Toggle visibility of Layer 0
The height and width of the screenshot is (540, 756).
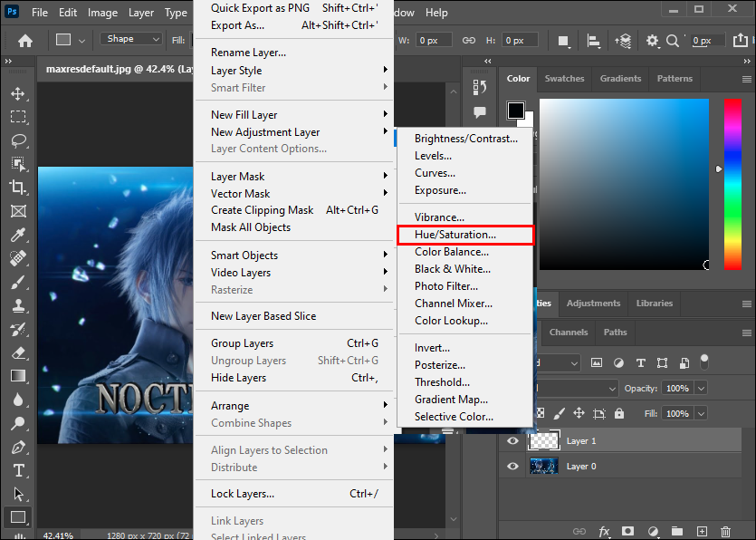[513, 467]
